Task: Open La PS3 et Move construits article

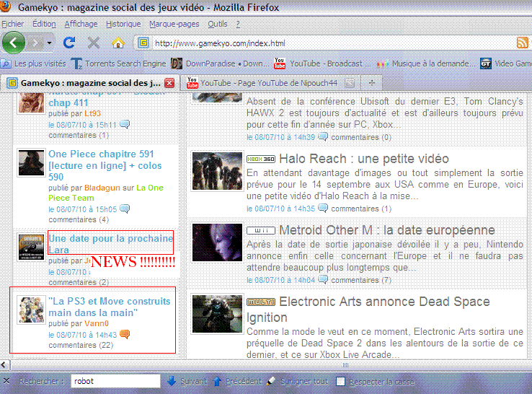Action: point(110,307)
